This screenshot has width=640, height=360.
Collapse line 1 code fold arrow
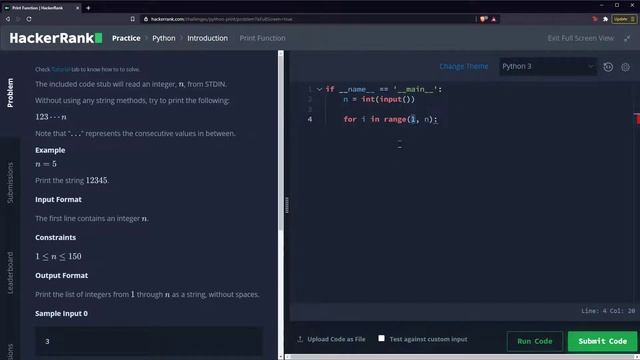point(320,89)
